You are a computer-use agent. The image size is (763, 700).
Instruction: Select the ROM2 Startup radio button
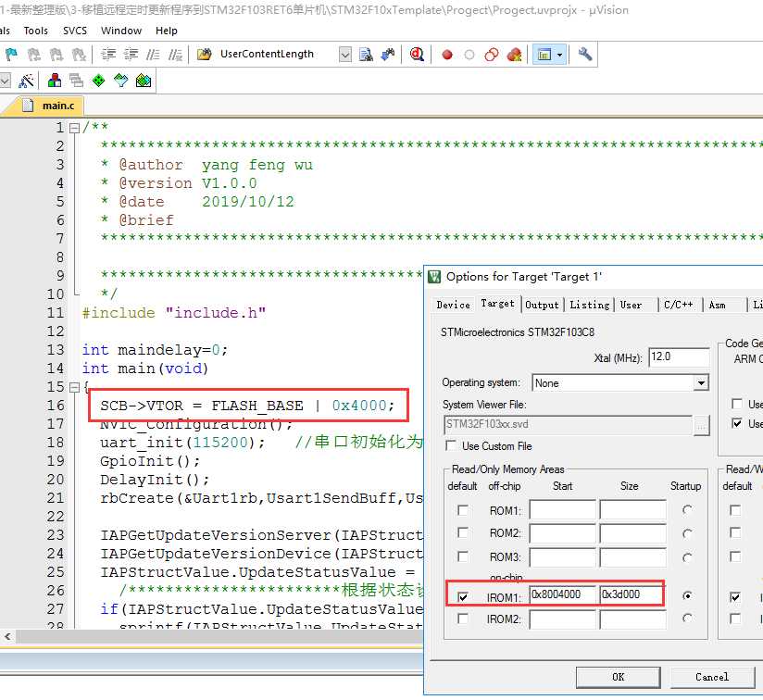687,533
